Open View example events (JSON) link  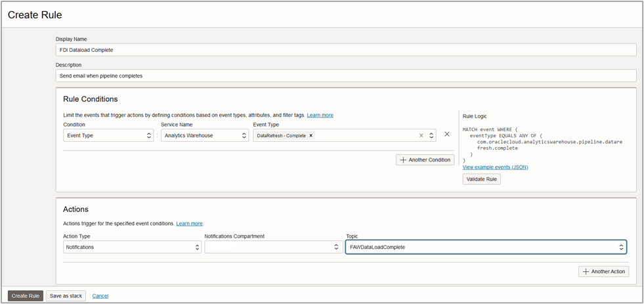[495, 167]
